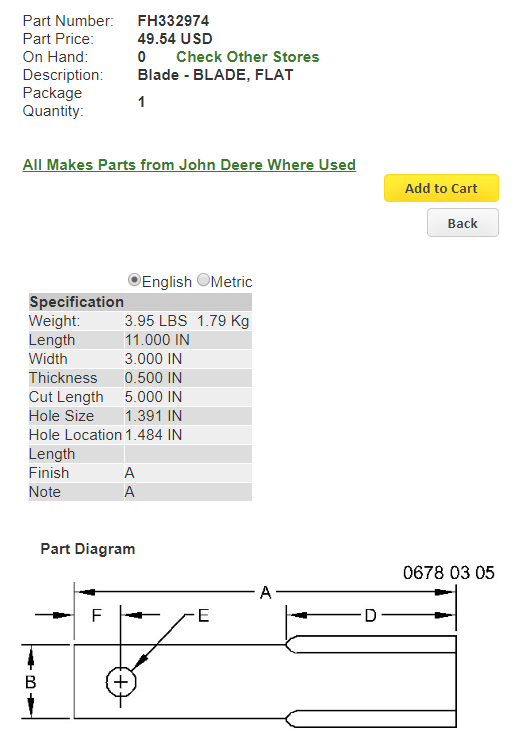Viewport: 527px width, 746px height.
Task: Click the part number FH332974
Action: (x=173, y=20)
